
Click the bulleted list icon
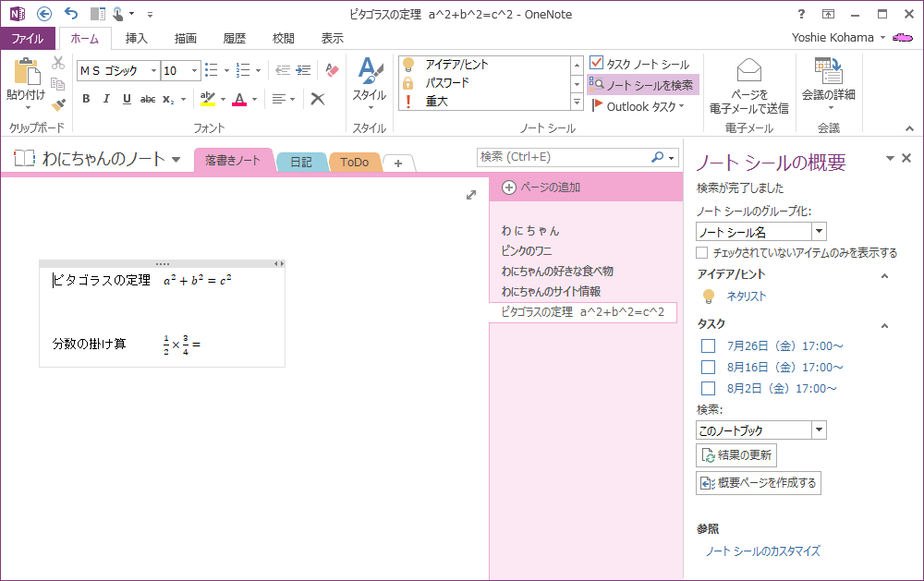pos(212,70)
